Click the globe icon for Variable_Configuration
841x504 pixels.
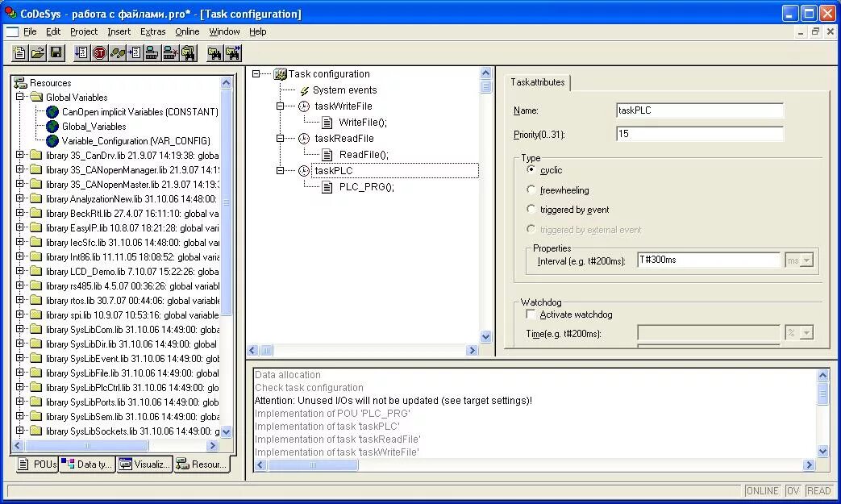point(52,140)
